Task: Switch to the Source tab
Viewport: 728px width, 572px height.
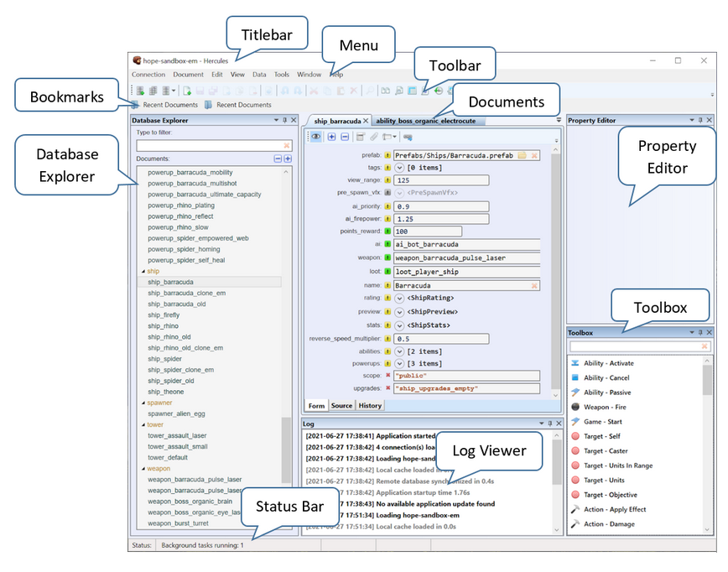Action: tap(341, 405)
